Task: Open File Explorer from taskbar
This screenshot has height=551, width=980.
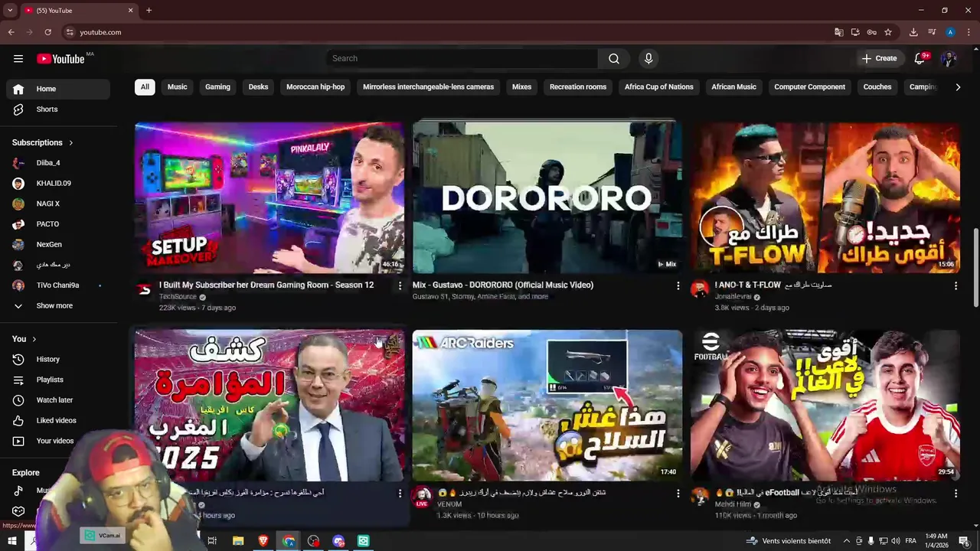Action: point(238,541)
